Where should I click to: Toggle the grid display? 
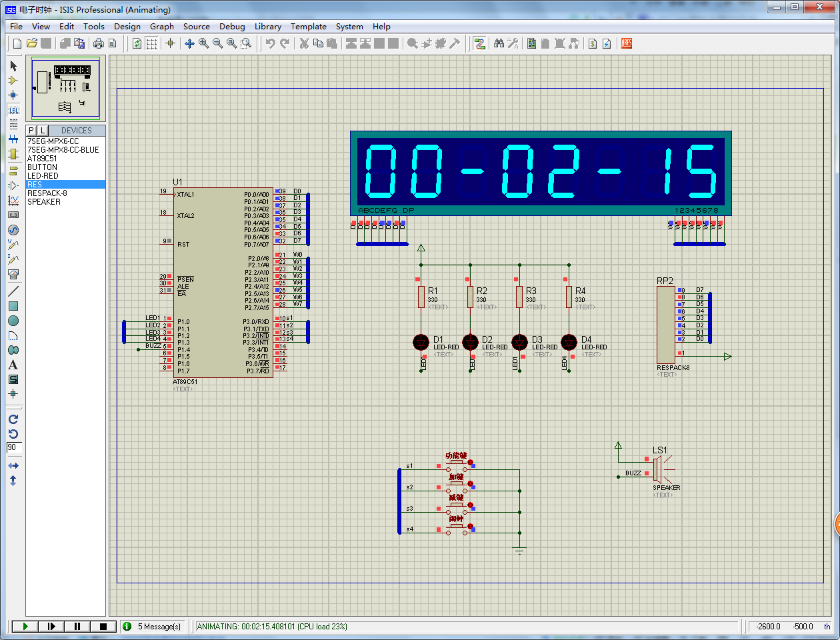[151, 43]
